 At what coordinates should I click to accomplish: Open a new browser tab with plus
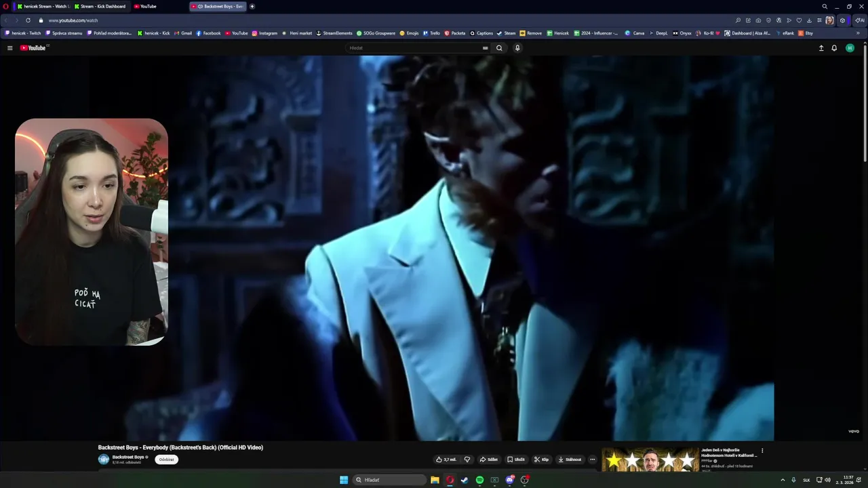[252, 6]
